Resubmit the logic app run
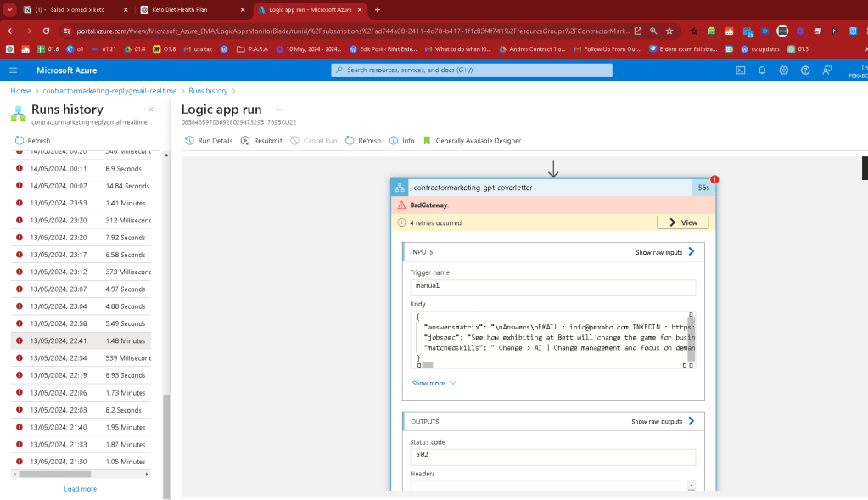Screen dimensions: 868x500 [262, 141]
